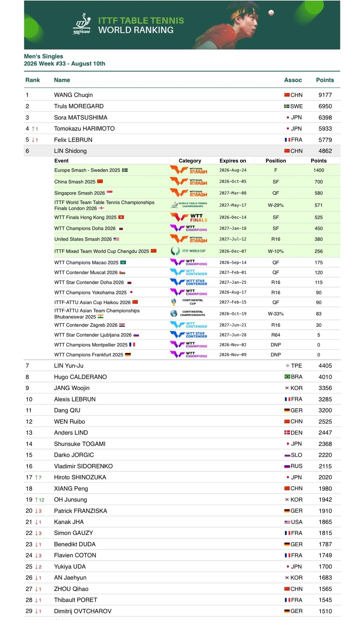
Task: Click the Brazil flag beside Hugo CALDERANO
Action: click(287, 377)
